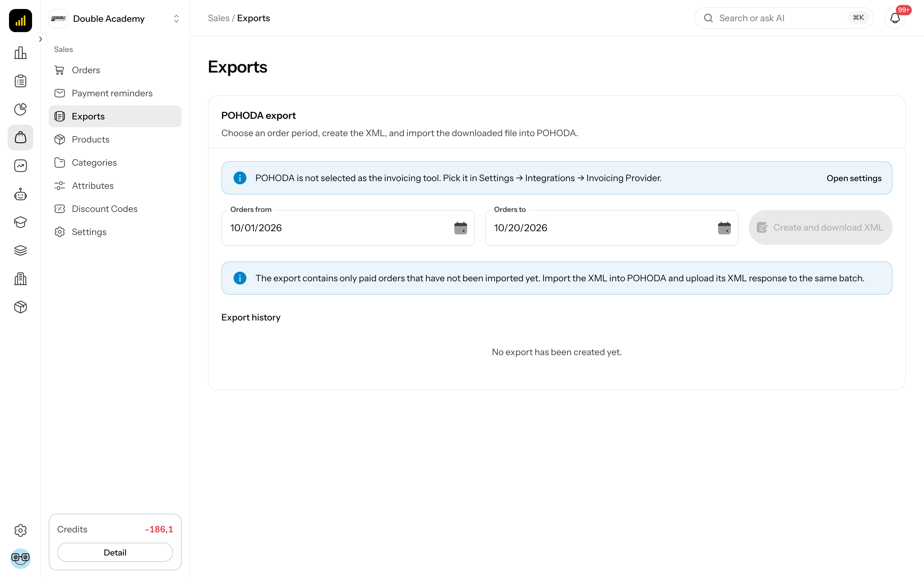Expand the Double Academy workspace switcher

(115, 18)
